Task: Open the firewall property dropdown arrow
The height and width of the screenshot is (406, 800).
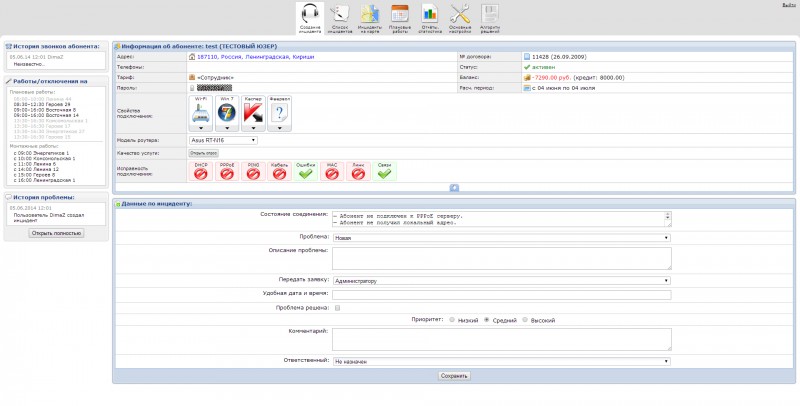Action: coord(279,128)
